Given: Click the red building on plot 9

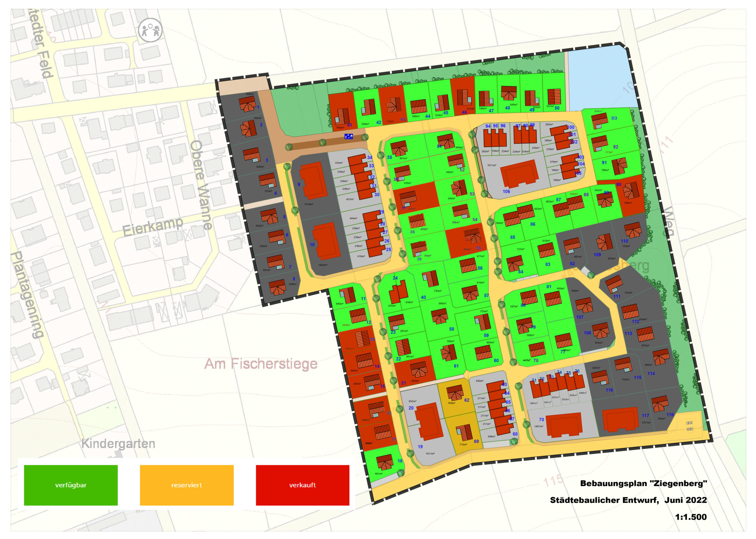Looking at the screenshot, I should pyautogui.click(x=313, y=181).
